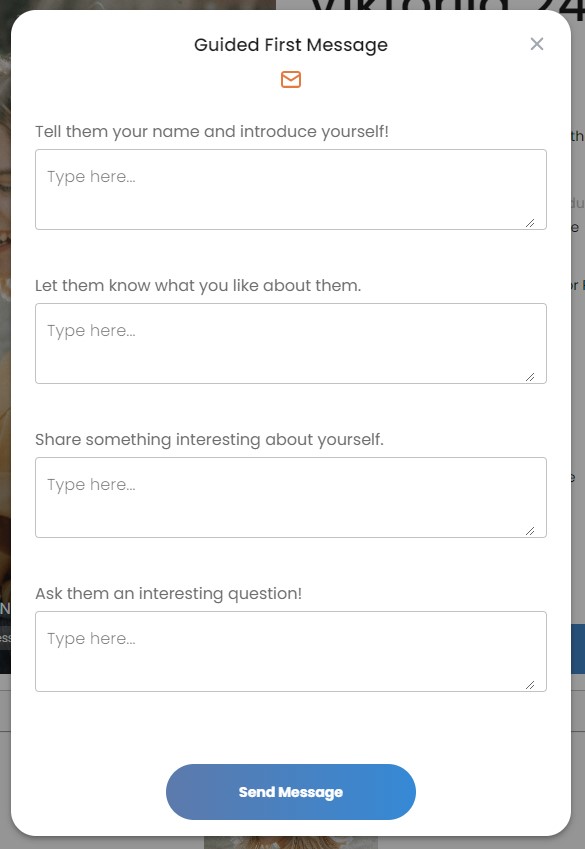The height and width of the screenshot is (849, 585).
Task: Click the blue button peeking behind the dialog
Action: [x=578, y=648]
